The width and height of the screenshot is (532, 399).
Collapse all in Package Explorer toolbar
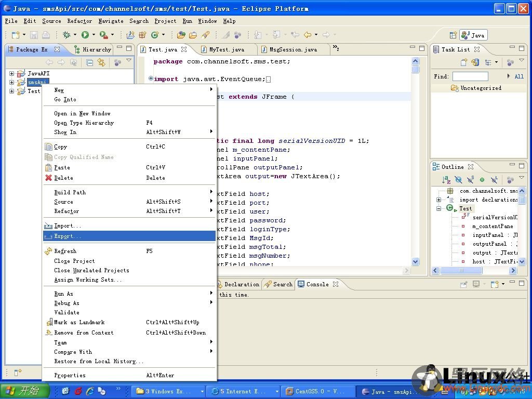(x=89, y=62)
